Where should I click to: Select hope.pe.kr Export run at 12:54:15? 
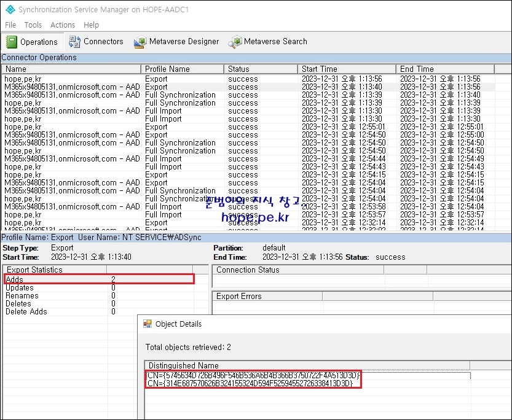click(249, 175)
